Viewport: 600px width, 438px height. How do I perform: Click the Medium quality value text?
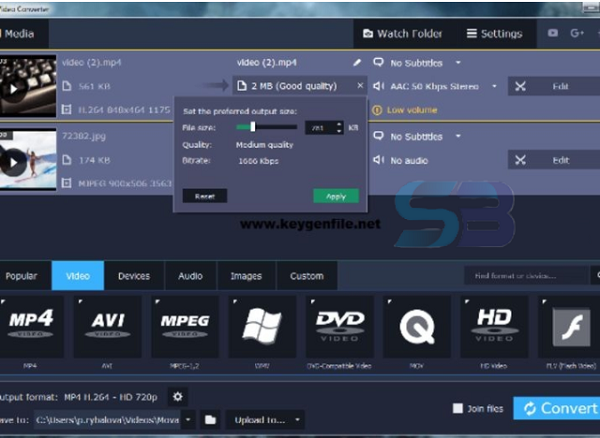(264, 145)
